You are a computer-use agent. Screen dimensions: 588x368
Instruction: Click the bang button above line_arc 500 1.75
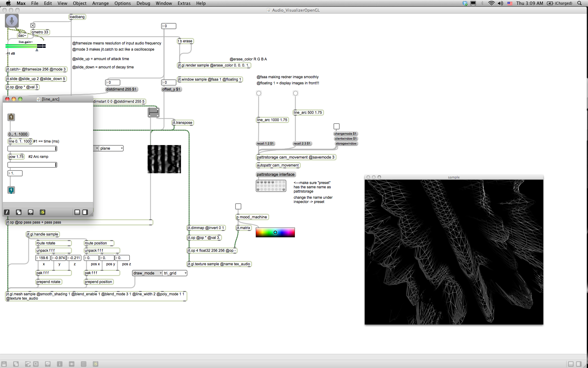pos(296,93)
